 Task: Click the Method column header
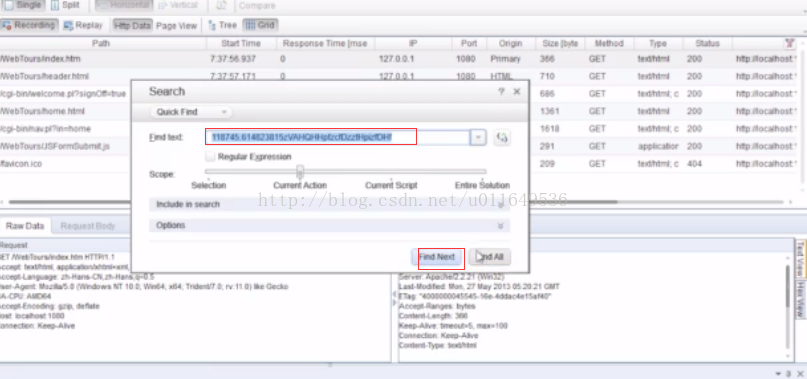[x=609, y=43]
